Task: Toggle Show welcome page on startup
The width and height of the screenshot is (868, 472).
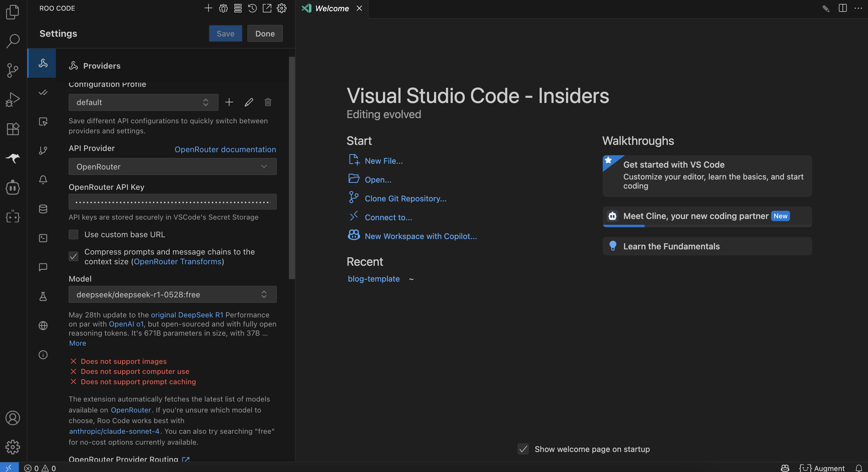Action: click(x=523, y=449)
